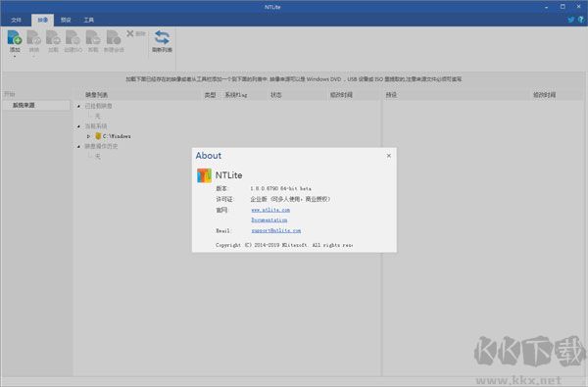Switch to the Tools (工具) ribbon tab
This screenshot has width=588, height=387.
[89, 20]
